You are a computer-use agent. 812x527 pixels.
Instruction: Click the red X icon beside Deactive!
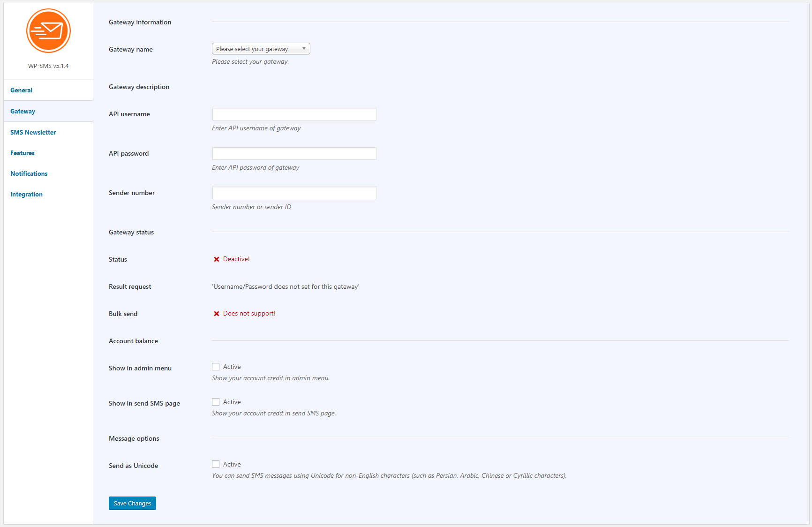tap(217, 259)
